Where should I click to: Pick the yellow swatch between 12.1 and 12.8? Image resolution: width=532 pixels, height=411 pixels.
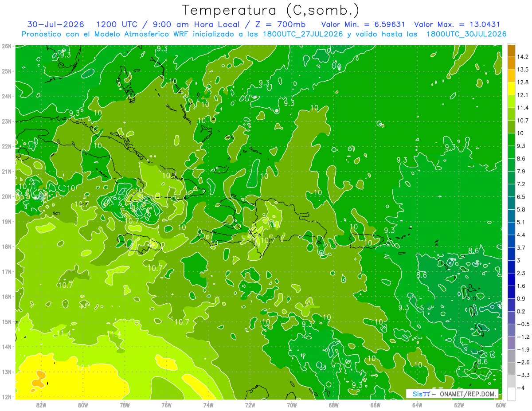pyautogui.click(x=511, y=89)
